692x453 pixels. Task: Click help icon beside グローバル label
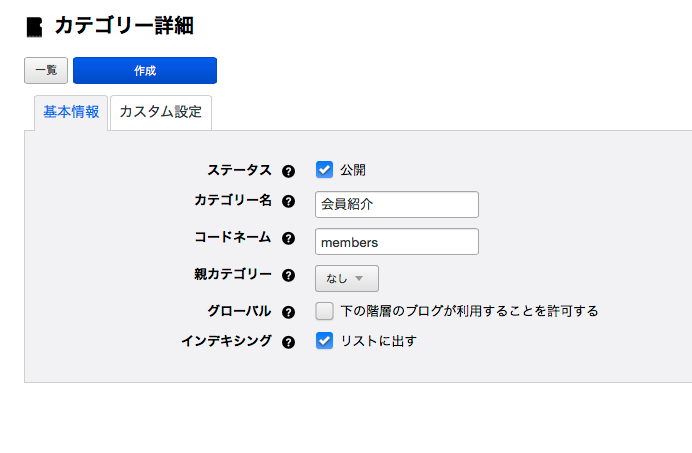(x=289, y=312)
